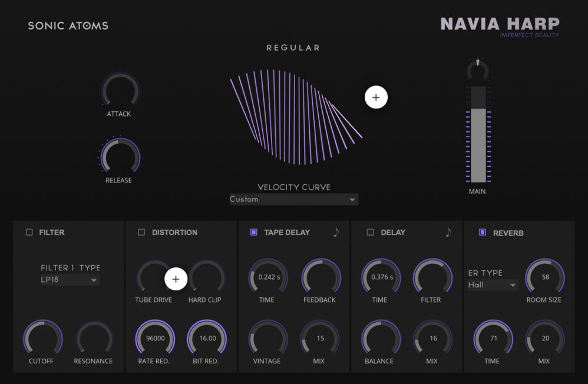The image size is (588, 384).
Task: Click the harp strings graphic
Action: click(295, 118)
